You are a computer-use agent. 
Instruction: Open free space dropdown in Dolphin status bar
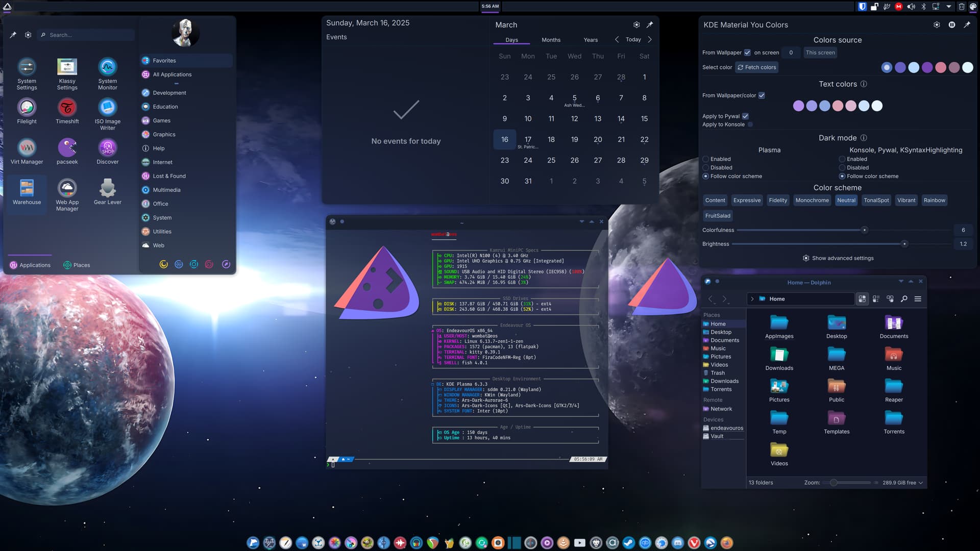coord(902,483)
